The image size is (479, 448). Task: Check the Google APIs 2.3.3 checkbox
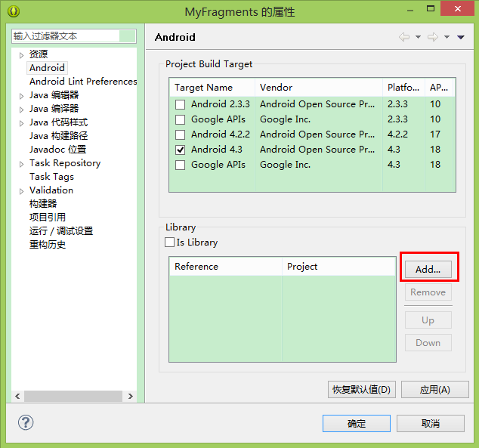coord(181,119)
